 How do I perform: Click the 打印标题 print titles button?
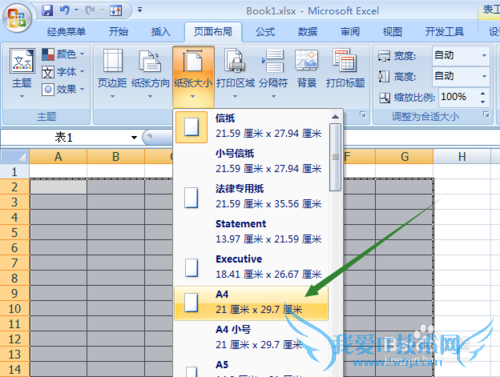[345, 69]
